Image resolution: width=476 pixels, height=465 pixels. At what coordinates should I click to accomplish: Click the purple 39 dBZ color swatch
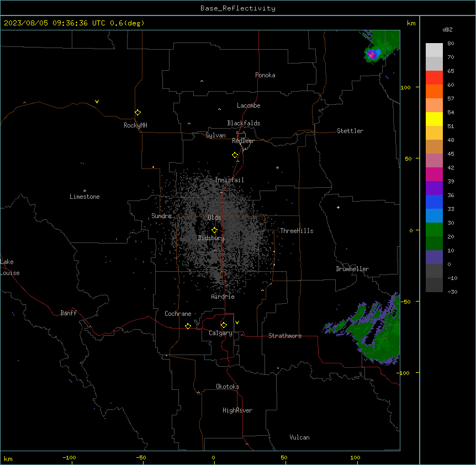434,188
